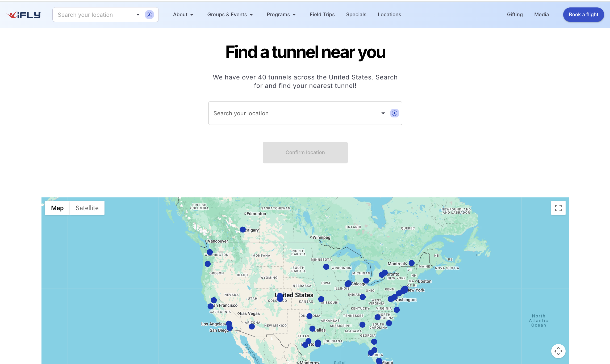
Task: Click the iFLY logo
Action: pyautogui.click(x=24, y=15)
